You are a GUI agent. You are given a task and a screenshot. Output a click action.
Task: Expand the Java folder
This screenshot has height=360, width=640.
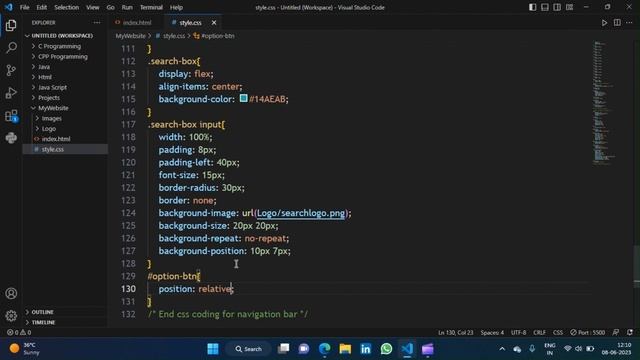(x=44, y=67)
